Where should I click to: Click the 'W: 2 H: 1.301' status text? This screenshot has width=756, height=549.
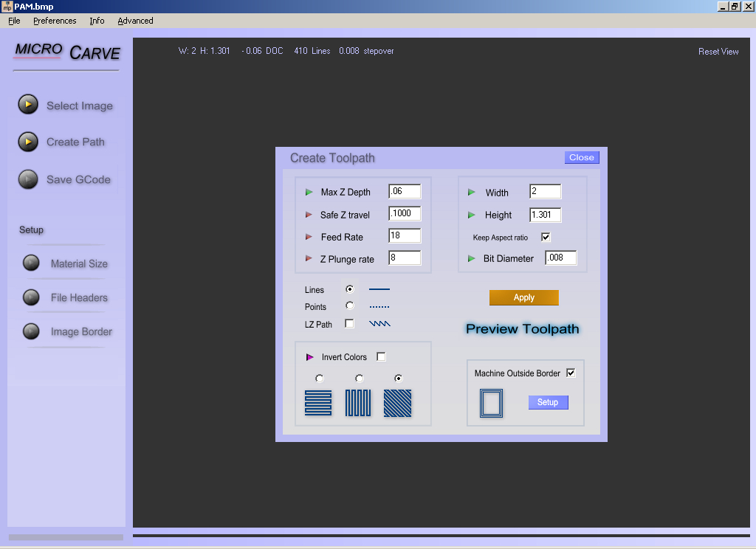click(204, 51)
